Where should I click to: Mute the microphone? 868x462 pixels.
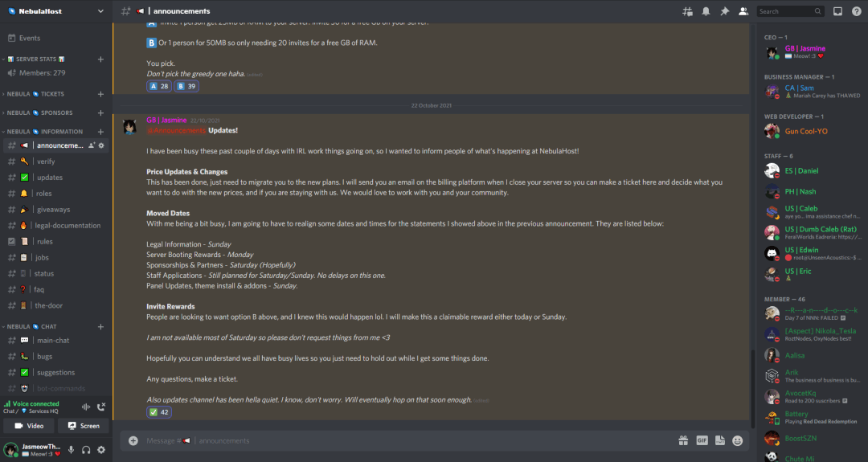point(71,450)
